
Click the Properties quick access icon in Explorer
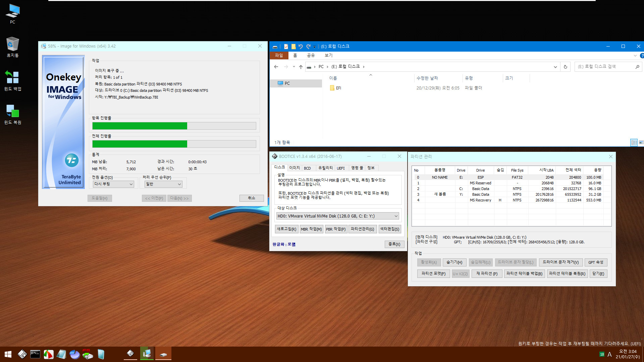[x=286, y=47]
